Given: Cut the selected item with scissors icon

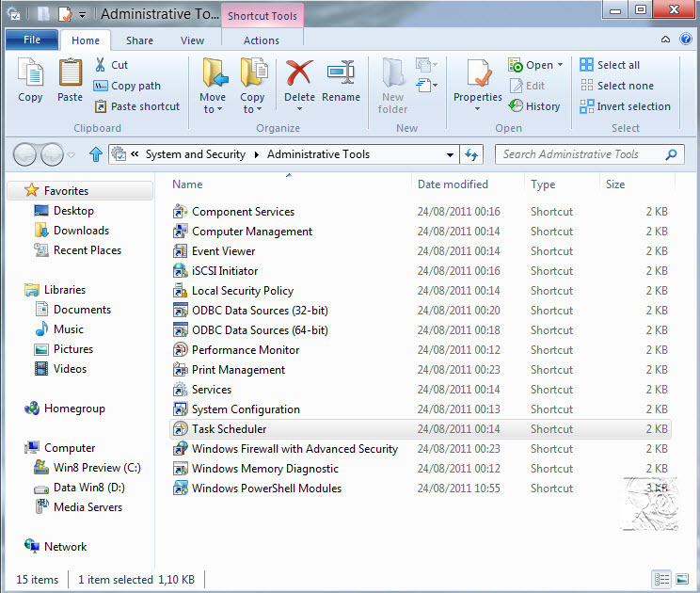Looking at the screenshot, I should pyautogui.click(x=112, y=65).
